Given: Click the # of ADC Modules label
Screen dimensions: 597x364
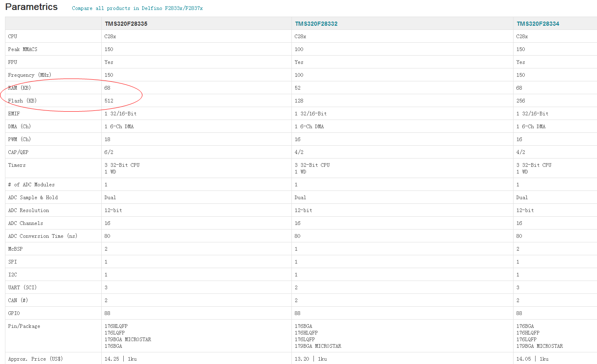Looking at the screenshot, I should [x=31, y=185].
